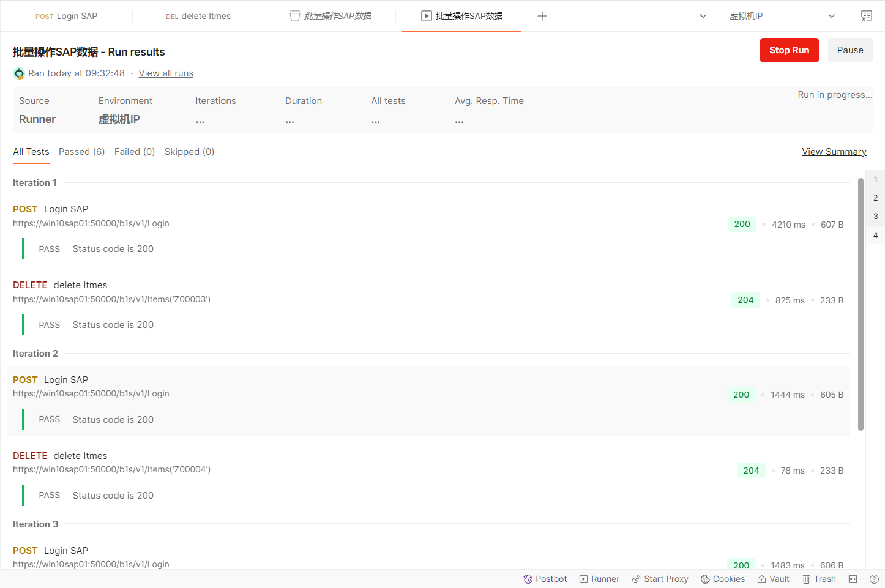
Task: Click the 607 B response size
Action: [832, 225]
